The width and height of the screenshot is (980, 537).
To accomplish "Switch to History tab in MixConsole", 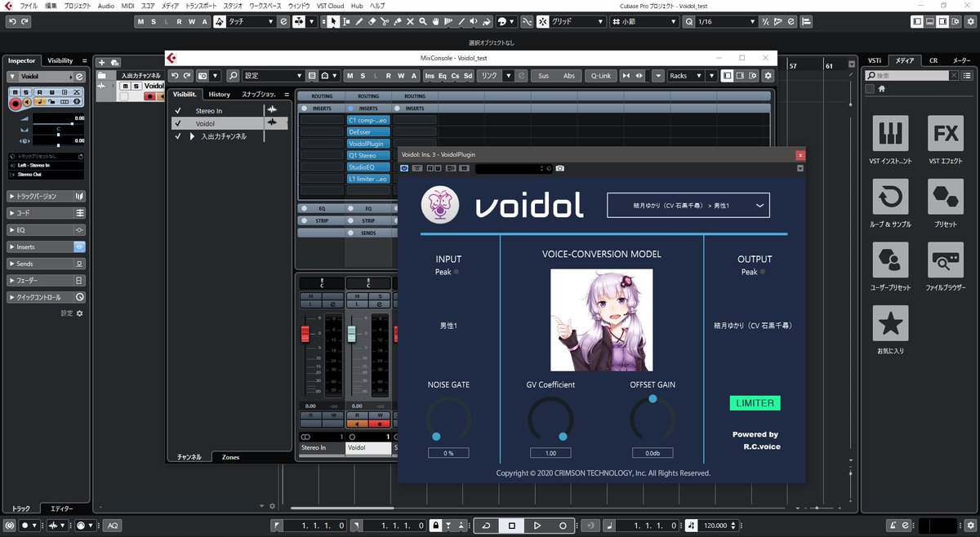I will tap(219, 94).
